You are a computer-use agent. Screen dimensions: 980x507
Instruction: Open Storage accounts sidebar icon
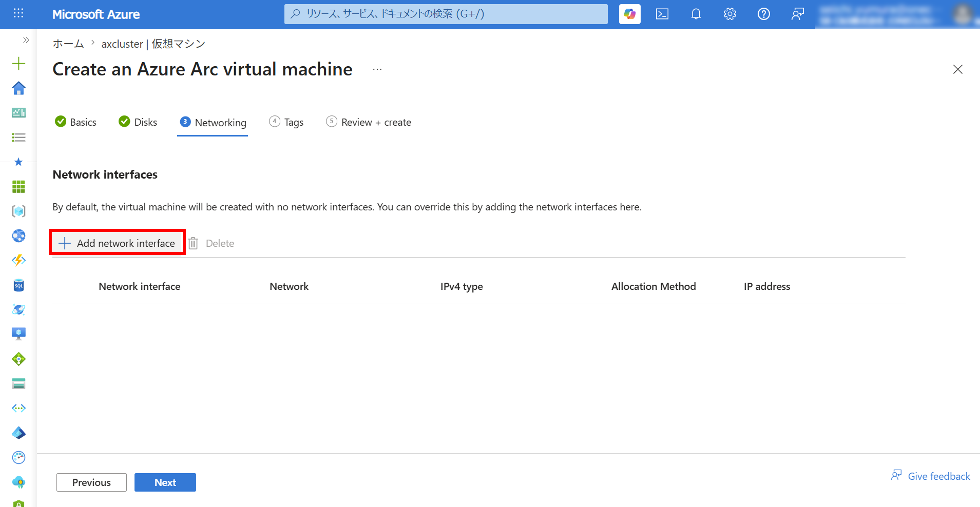tap(18, 384)
